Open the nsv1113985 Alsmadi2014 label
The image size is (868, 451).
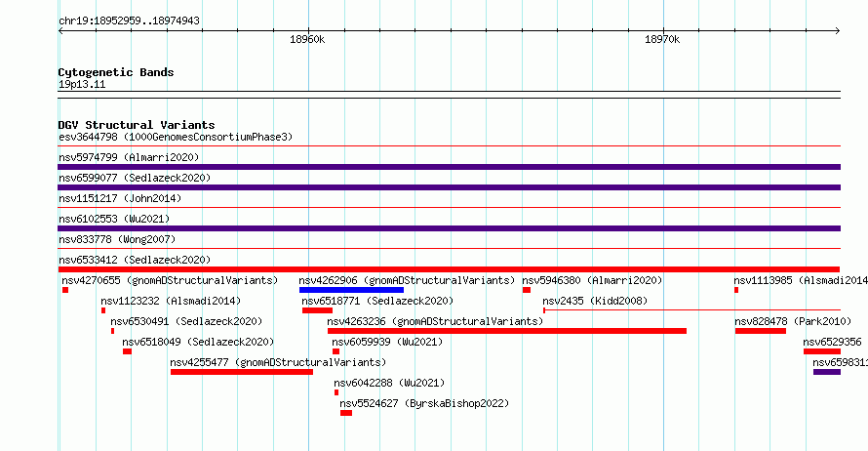[801, 280]
